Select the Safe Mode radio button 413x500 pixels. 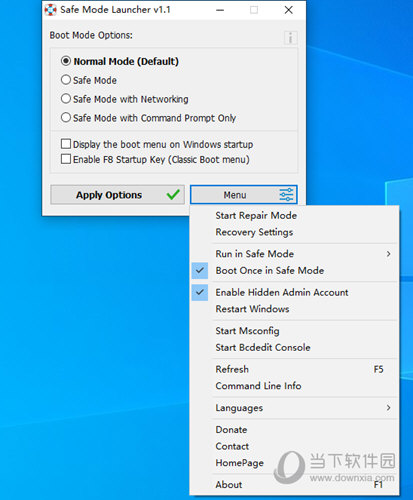tap(66, 80)
